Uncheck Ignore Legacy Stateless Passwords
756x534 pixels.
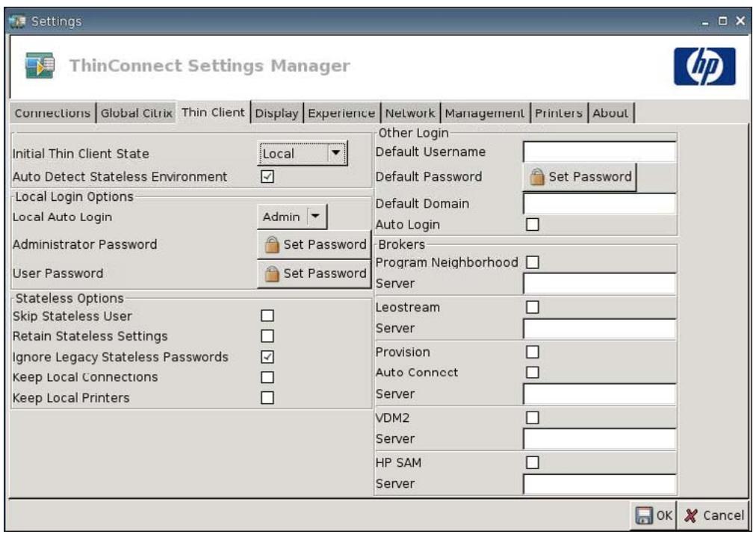click(267, 357)
